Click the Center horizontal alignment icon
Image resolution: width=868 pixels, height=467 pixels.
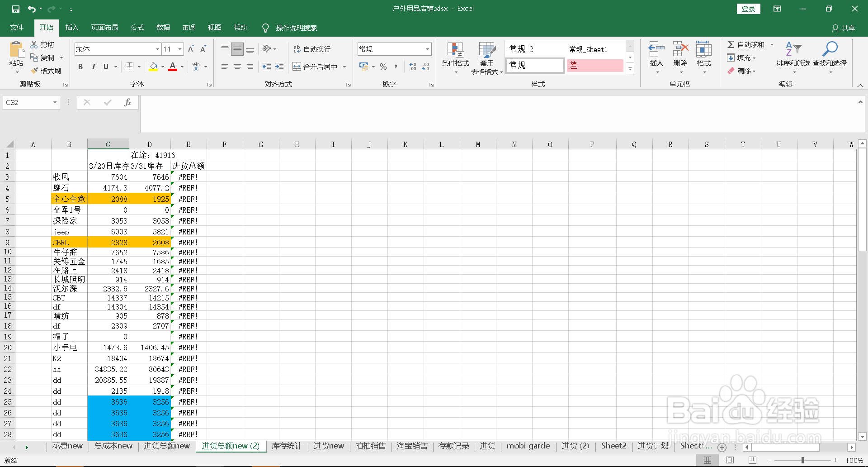(237, 67)
